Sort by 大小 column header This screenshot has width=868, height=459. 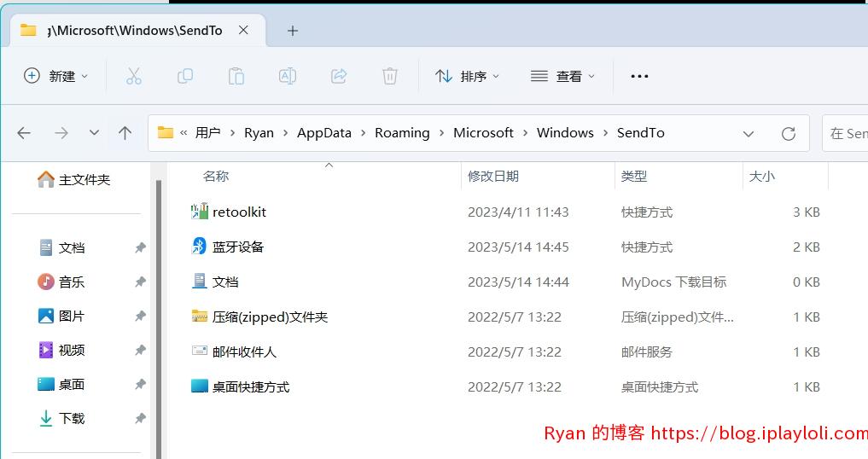point(761,176)
